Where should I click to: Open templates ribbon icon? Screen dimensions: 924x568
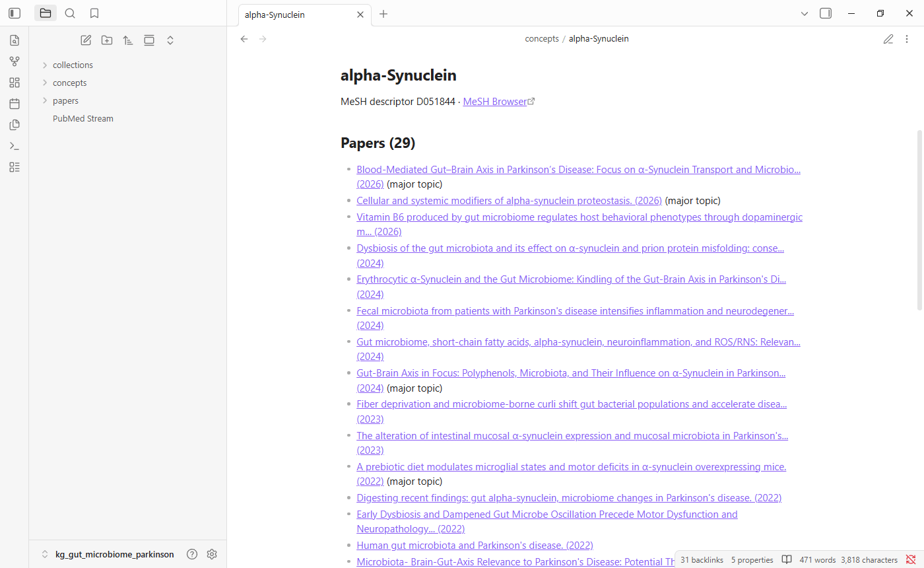(15, 125)
